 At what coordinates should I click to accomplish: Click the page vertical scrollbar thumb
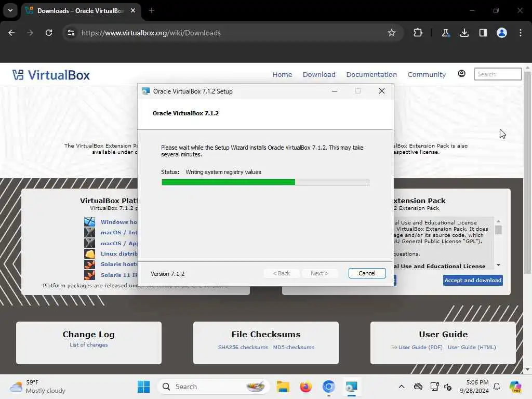click(528, 172)
